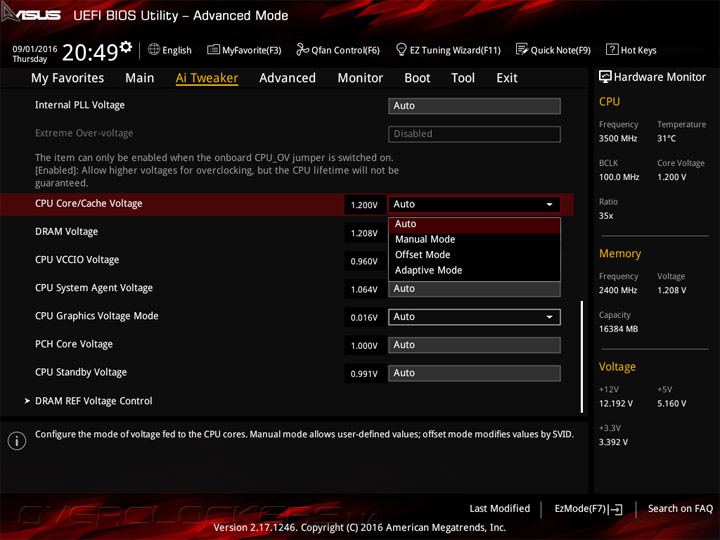Go to the Monitor tab
The image size is (720, 540).
point(360,78)
